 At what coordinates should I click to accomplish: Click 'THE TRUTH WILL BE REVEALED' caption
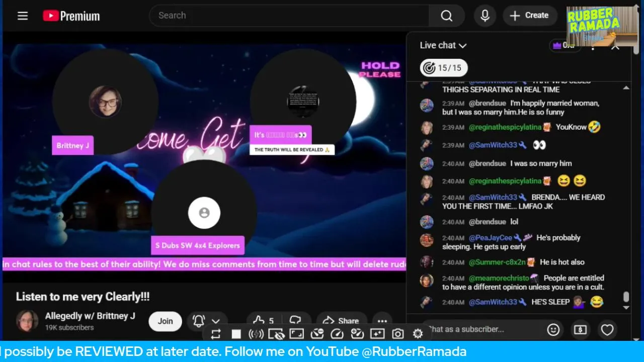pos(292,150)
